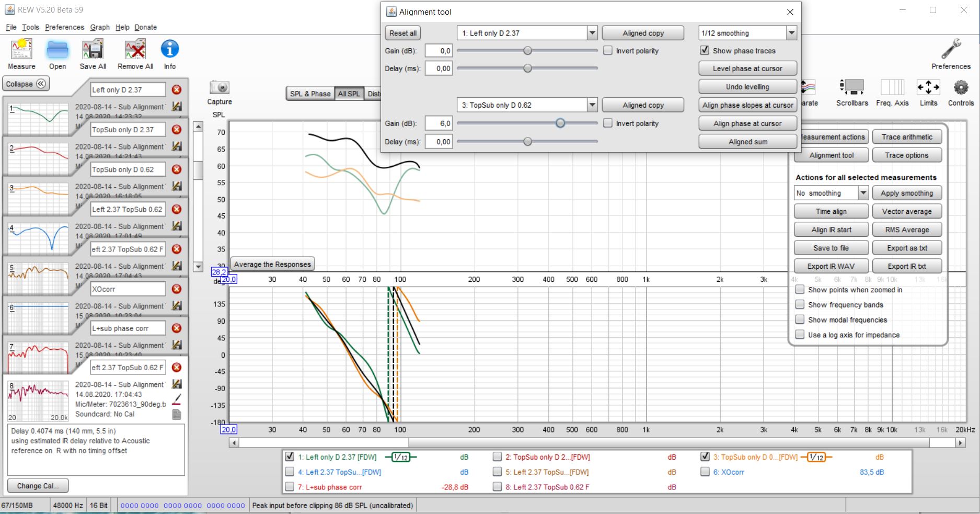Toggle Invert polarity for TopSub only D 0.62
Image resolution: width=980 pixels, height=514 pixels.
click(x=608, y=123)
